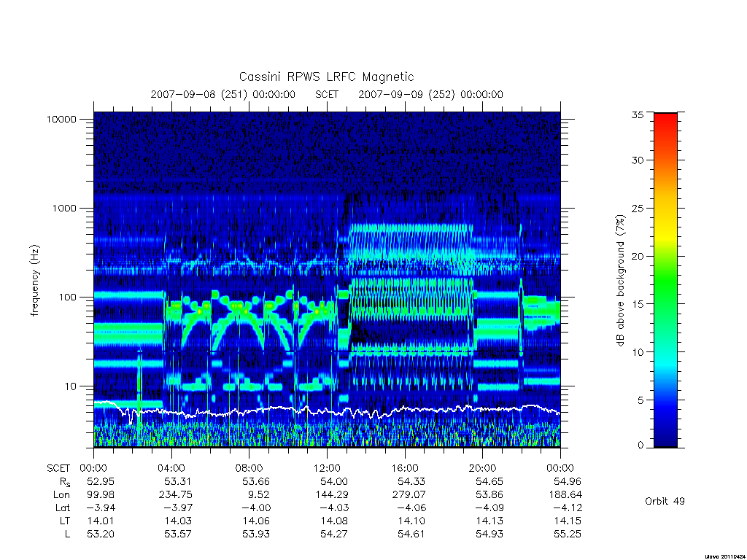
Task: Click the 'Orbit 49' label
Action: point(665,502)
